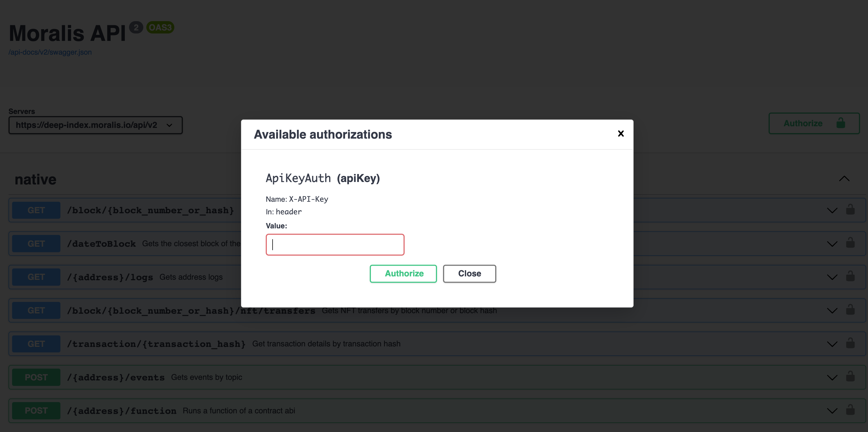The height and width of the screenshot is (432, 868).
Task: Open the /api-docs/v2/swagger.json link
Action: pyautogui.click(x=50, y=52)
